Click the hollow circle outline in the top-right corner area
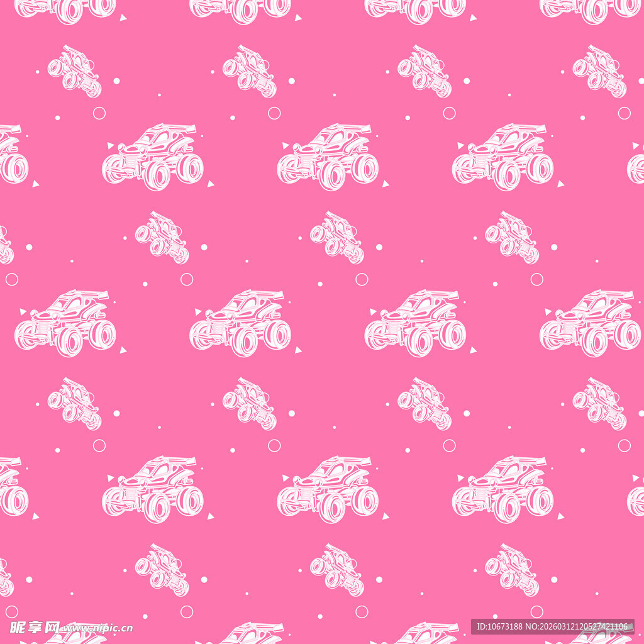644x644 pixels. [x=624, y=113]
